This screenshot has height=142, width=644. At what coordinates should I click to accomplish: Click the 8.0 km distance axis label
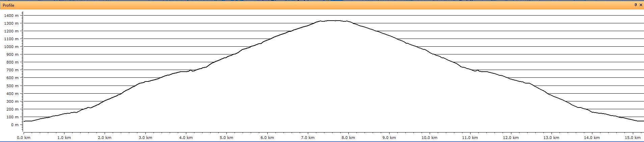(348, 138)
